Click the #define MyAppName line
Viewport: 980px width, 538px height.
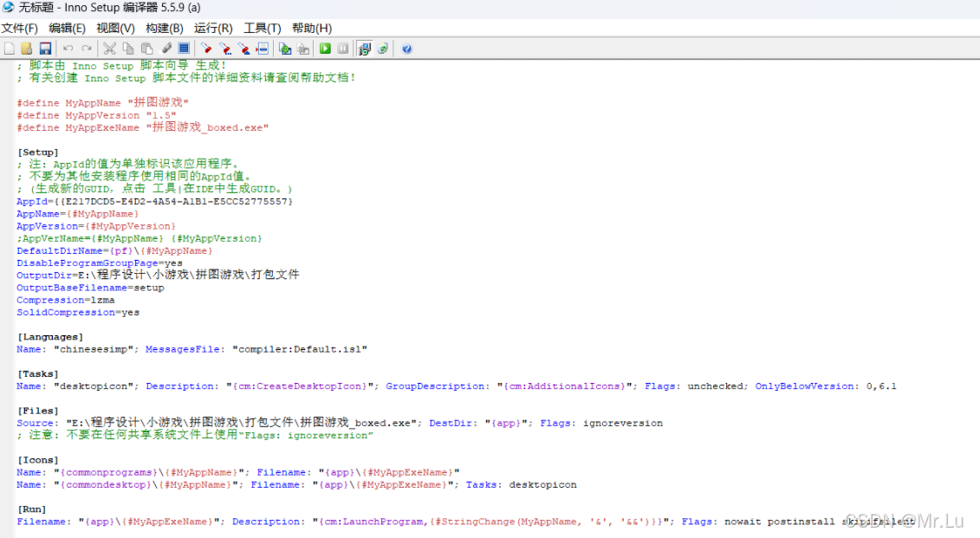(x=102, y=102)
